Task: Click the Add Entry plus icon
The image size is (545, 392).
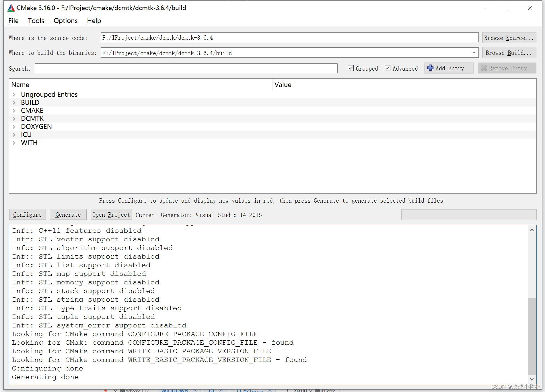Action: (430, 68)
